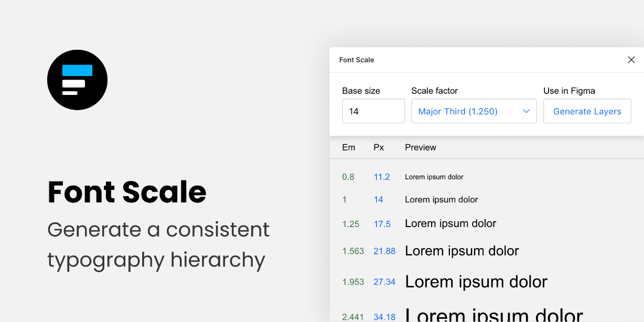The height and width of the screenshot is (322, 644).
Task: Click the Lorem ipsum preview in the 21.88 row
Action: [462, 251]
